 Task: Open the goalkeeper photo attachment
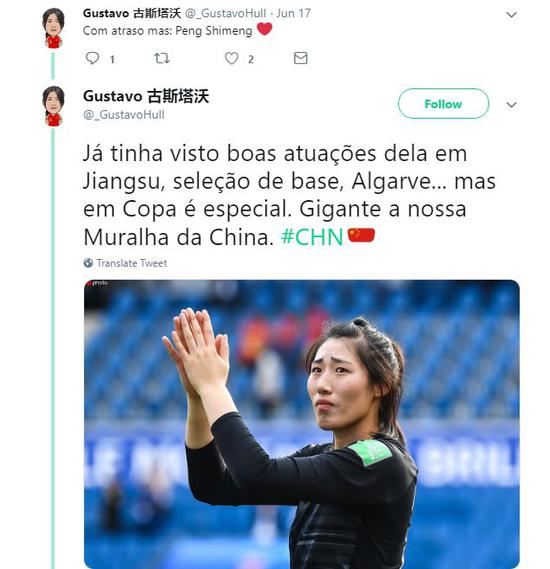coord(301,424)
